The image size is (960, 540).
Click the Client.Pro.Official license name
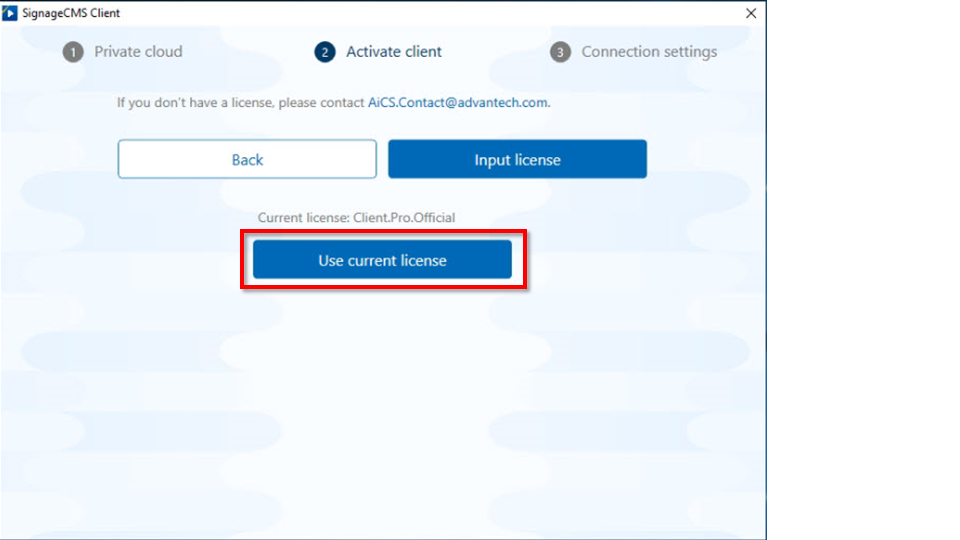(x=404, y=217)
